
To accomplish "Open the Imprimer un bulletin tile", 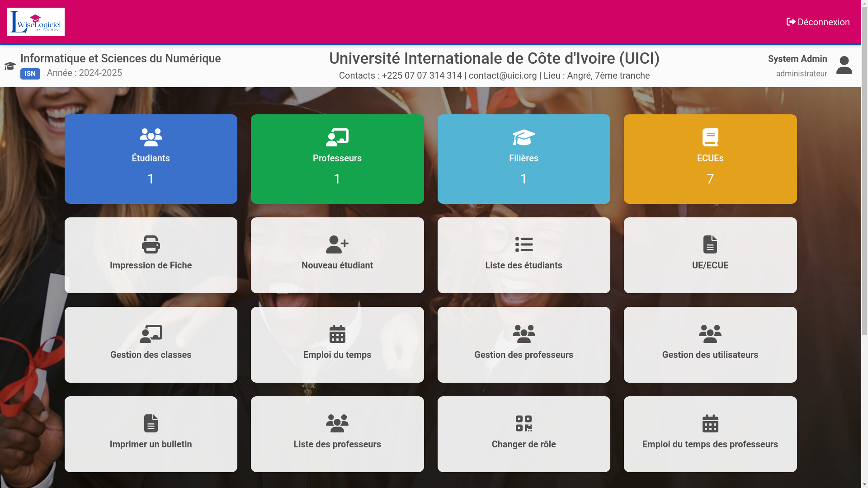I will pos(151,434).
